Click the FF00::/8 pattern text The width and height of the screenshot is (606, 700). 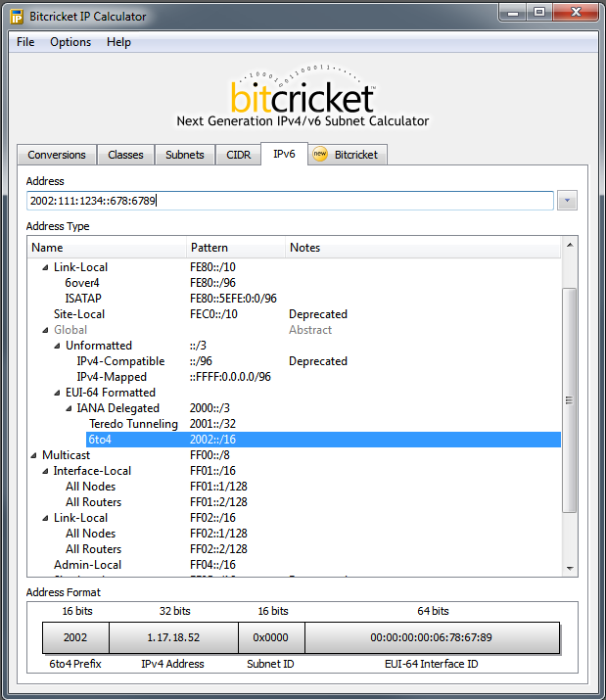tap(210, 455)
